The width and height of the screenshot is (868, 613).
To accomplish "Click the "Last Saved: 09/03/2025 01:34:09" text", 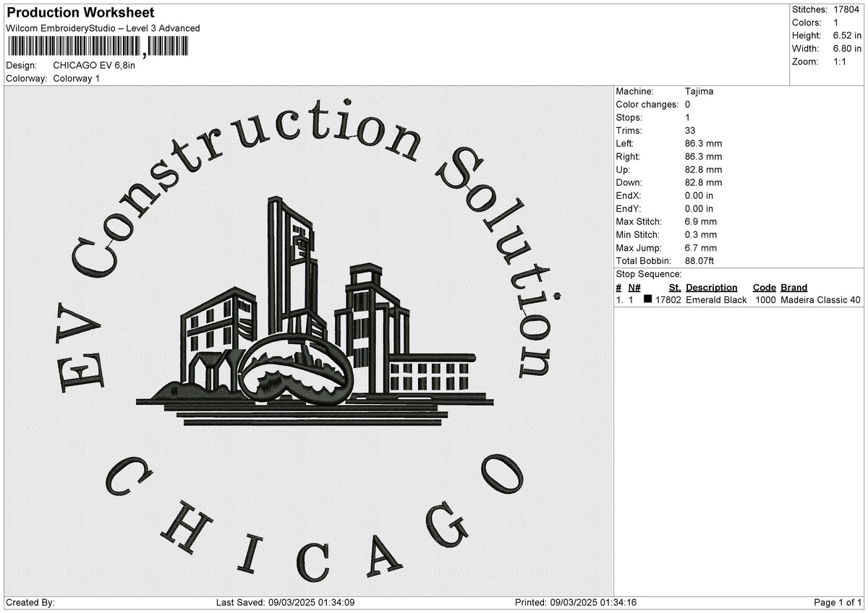I will coord(285,603).
